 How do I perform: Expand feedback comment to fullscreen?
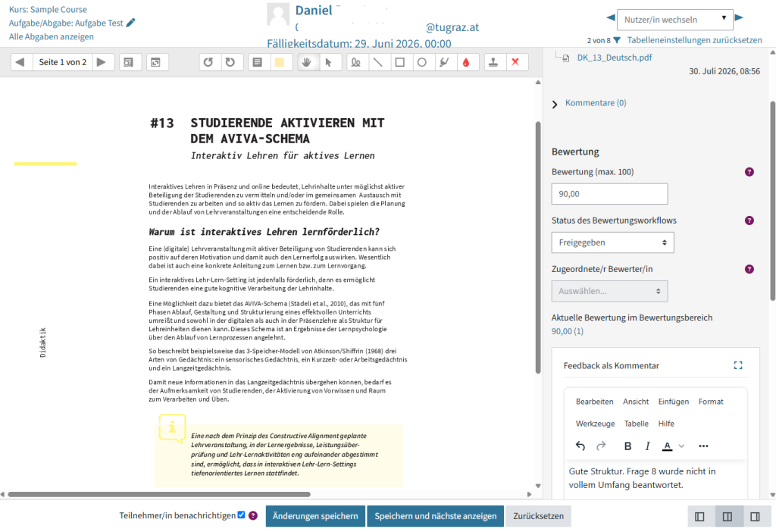tap(738, 365)
